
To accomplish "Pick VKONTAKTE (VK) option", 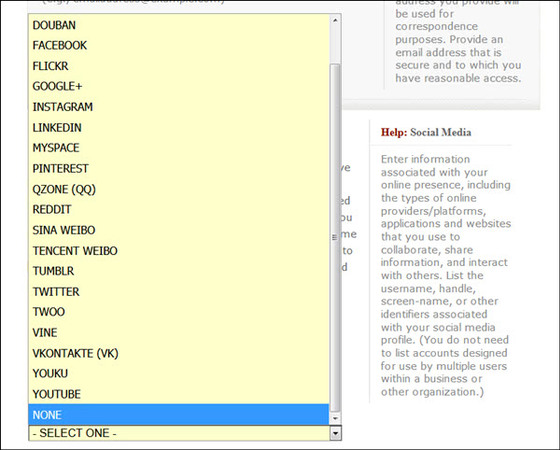I will [x=179, y=353].
